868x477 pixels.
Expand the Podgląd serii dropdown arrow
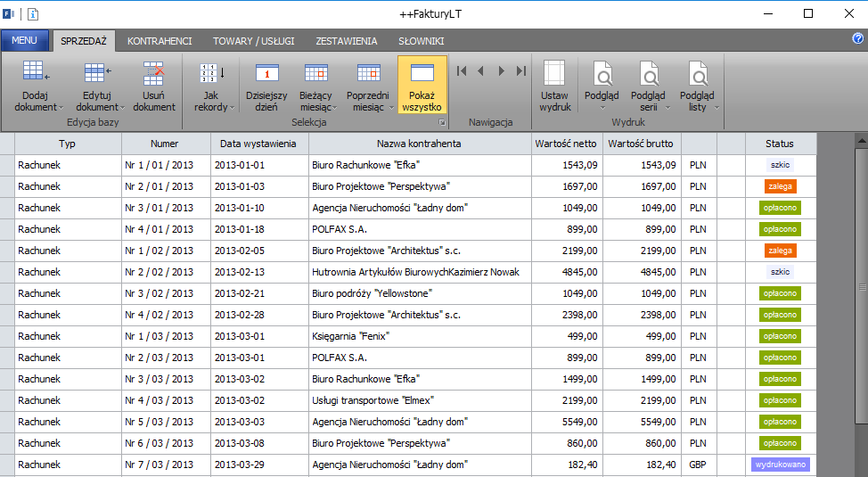click(x=667, y=108)
